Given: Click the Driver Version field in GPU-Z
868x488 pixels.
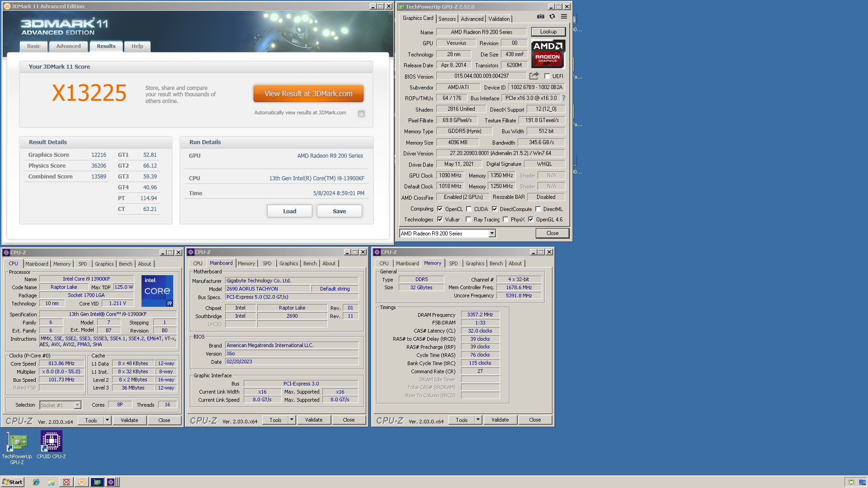Looking at the screenshot, I should [x=500, y=153].
